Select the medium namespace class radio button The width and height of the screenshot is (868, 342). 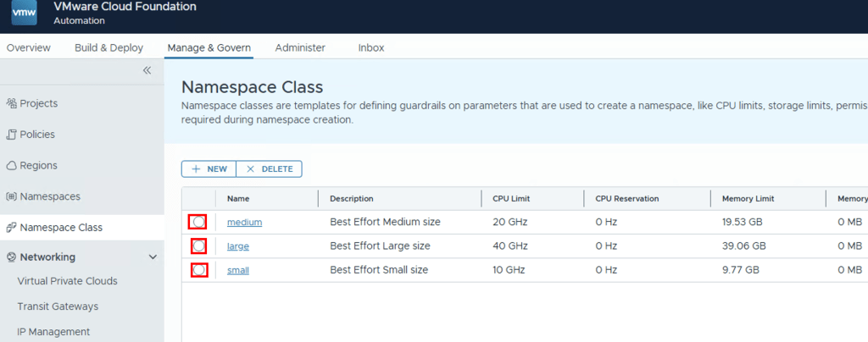coord(198,222)
